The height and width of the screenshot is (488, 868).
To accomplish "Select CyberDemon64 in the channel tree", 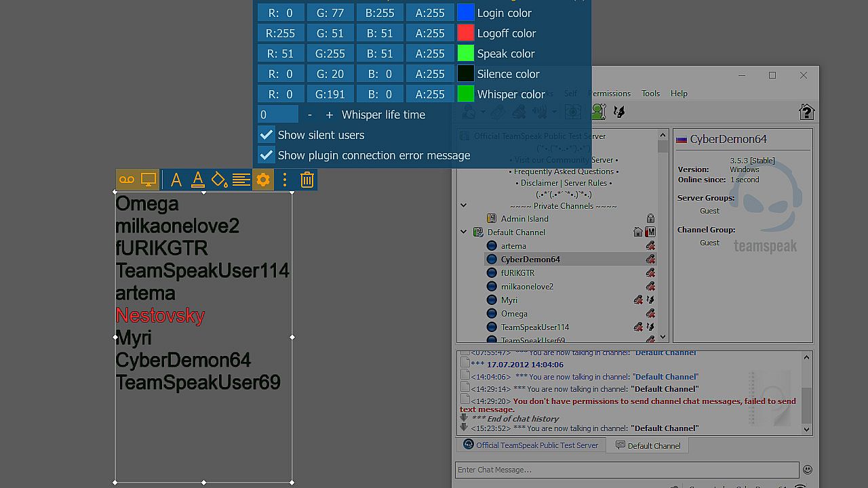I will [x=530, y=259].
